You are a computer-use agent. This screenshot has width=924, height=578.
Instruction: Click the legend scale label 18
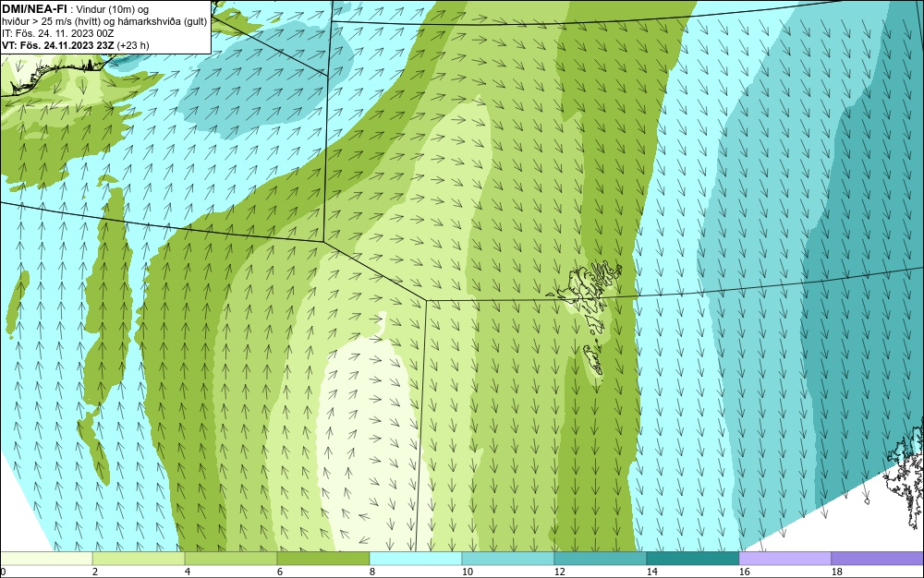[836, 572]
